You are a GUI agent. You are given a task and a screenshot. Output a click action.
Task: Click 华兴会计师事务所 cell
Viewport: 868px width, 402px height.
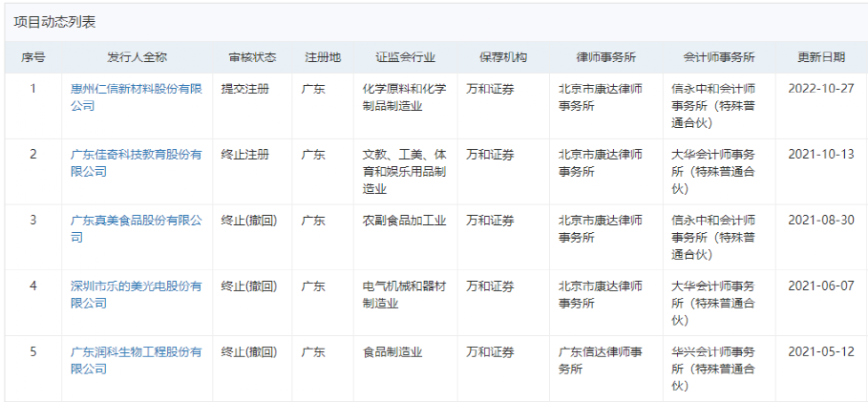tap(713, 370)
